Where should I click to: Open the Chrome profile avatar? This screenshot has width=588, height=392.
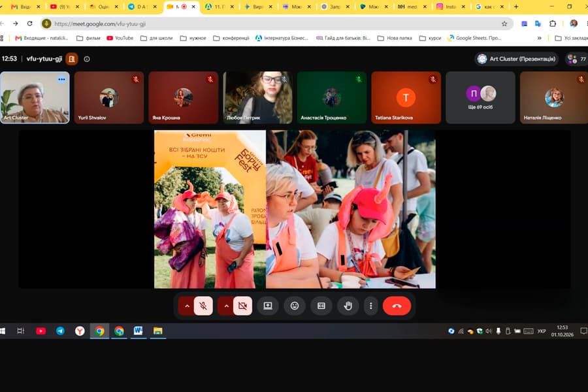pyautogui.click(x=574, y=24)
